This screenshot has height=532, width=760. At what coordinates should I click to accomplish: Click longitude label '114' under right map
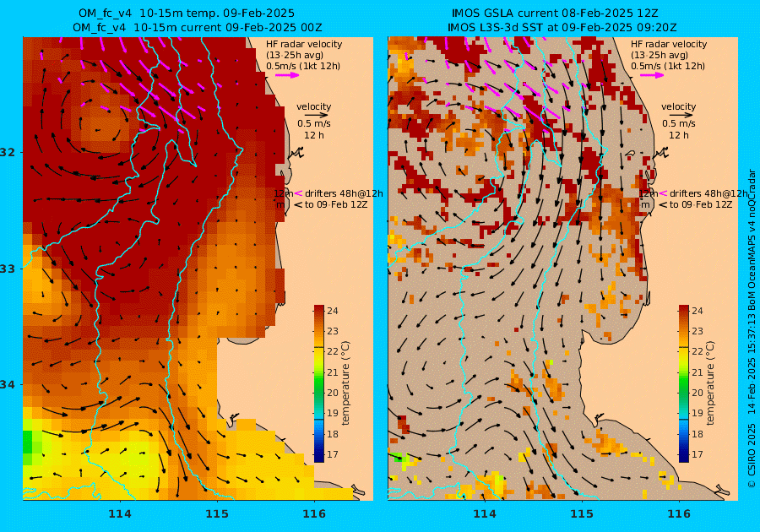485,513
